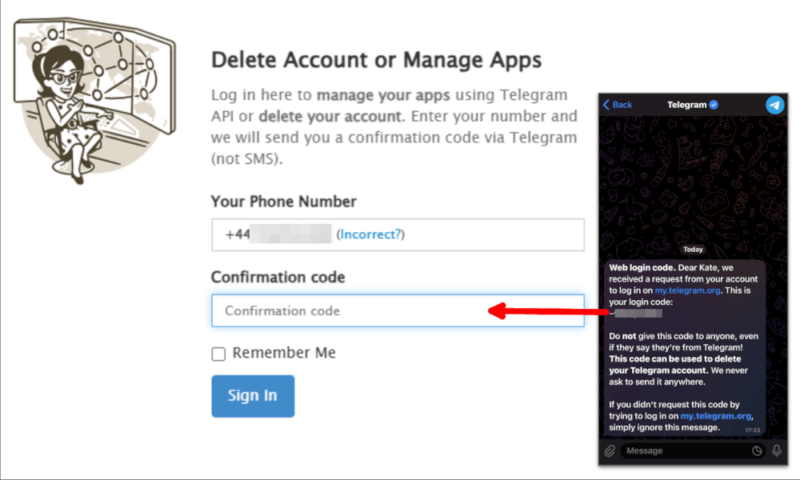Click the 17:33 message timestamp
Viewport: 800px width, 480px height.
[753, 430]
